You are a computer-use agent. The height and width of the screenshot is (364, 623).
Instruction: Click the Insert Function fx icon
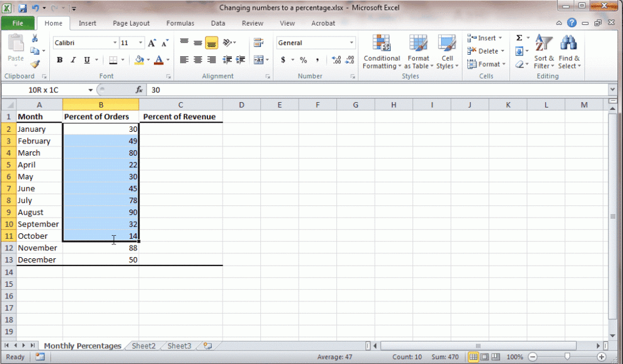pyautogui.click(x=139, y=90)
